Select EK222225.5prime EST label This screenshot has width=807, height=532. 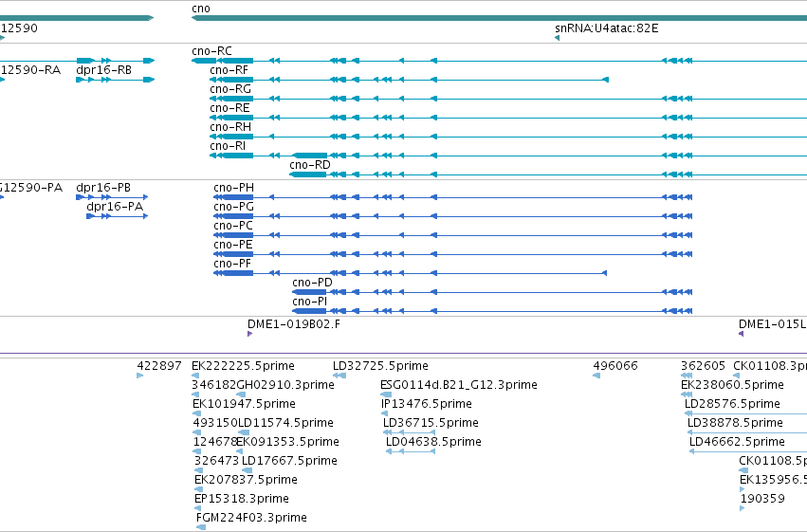tap(243, 366)
